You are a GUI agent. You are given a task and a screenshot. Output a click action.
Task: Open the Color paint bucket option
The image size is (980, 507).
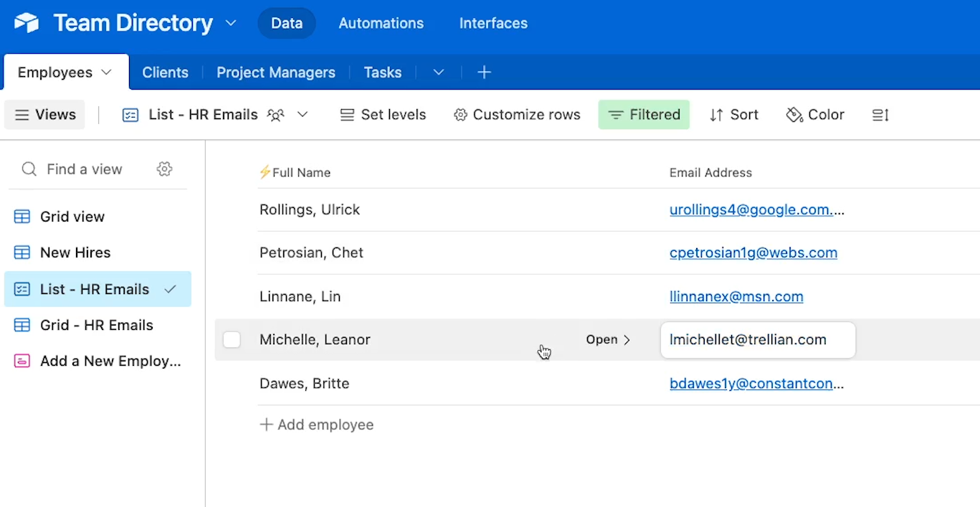tap(815, 115)
